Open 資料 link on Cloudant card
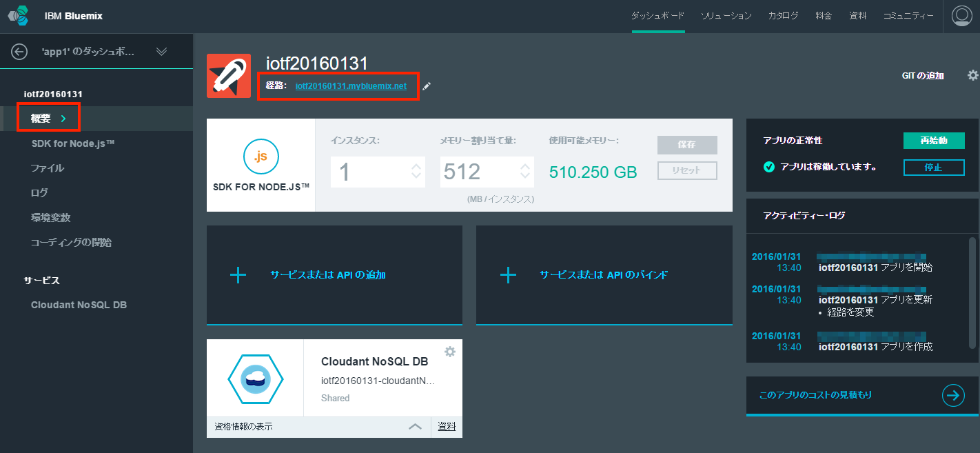This screenshot has height=453, width=980. (447, 427)
